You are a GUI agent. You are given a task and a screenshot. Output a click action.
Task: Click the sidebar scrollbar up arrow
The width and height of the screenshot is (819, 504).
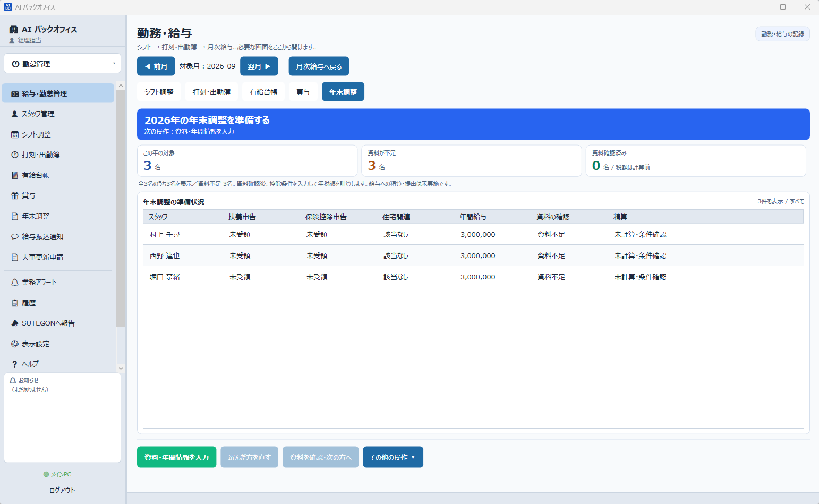(x=121, y=86)
